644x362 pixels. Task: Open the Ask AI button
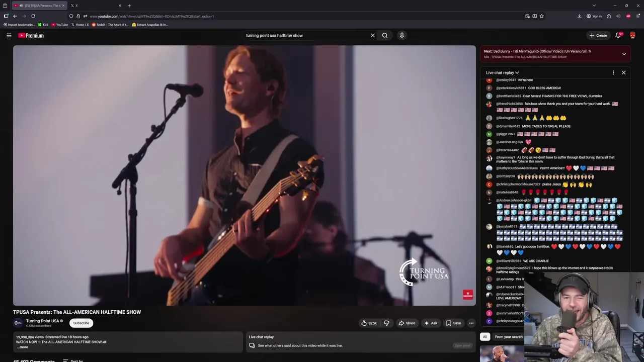click(x=431, y=323)
